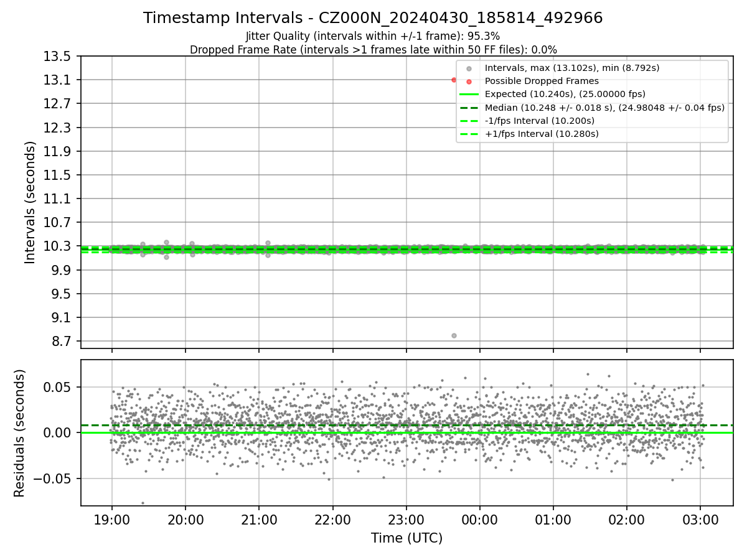Click legend entry '+1/fps Interval (10.280s)'
The width and height of the screenshot is (747, 560).
click(x=542, y=134)
